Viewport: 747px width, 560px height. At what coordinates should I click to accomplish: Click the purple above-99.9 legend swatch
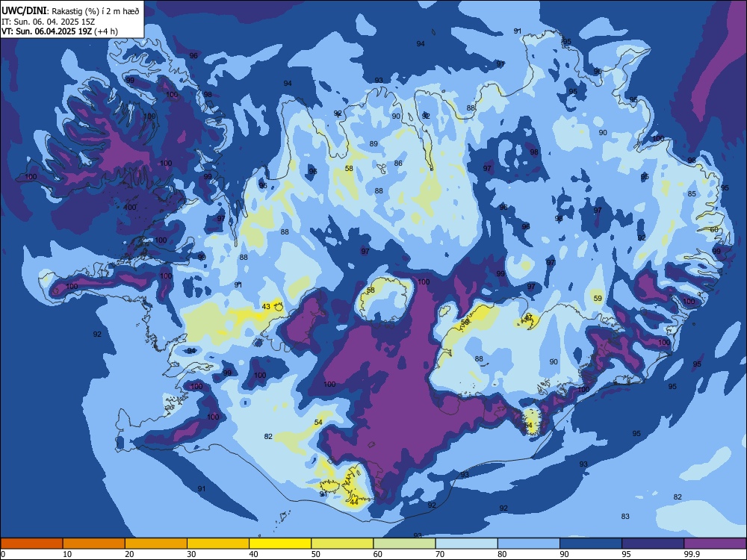(715, 544)
